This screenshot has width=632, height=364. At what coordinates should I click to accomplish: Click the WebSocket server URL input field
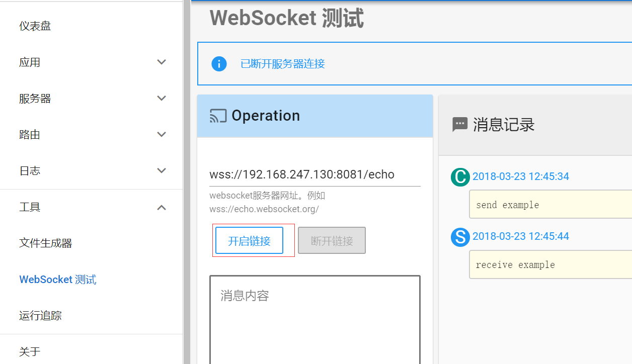(302, 174)
